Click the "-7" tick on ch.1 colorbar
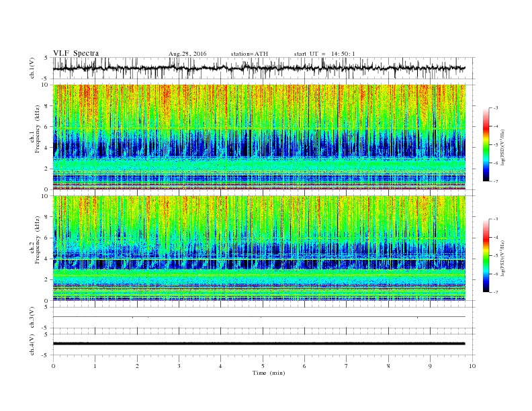This screenshot has height=411, width=532. tap(496, 181)
